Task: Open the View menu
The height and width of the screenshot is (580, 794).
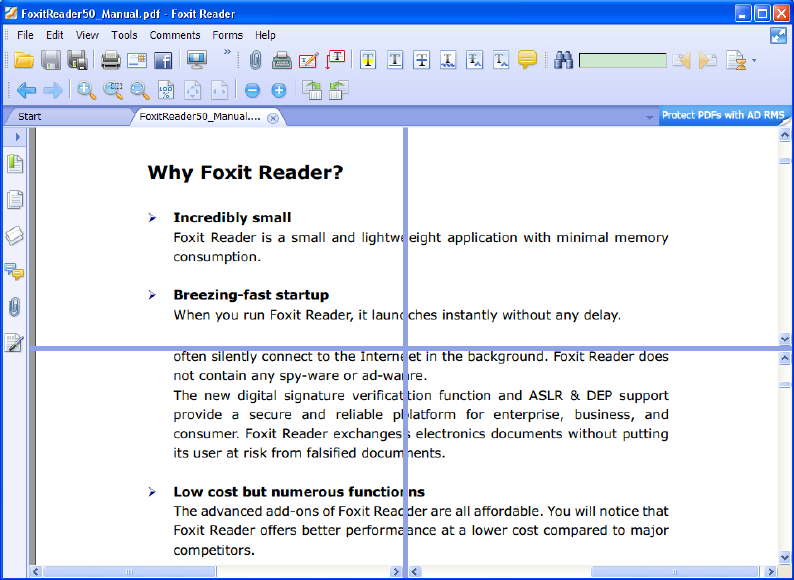Action: pos(87,35)
